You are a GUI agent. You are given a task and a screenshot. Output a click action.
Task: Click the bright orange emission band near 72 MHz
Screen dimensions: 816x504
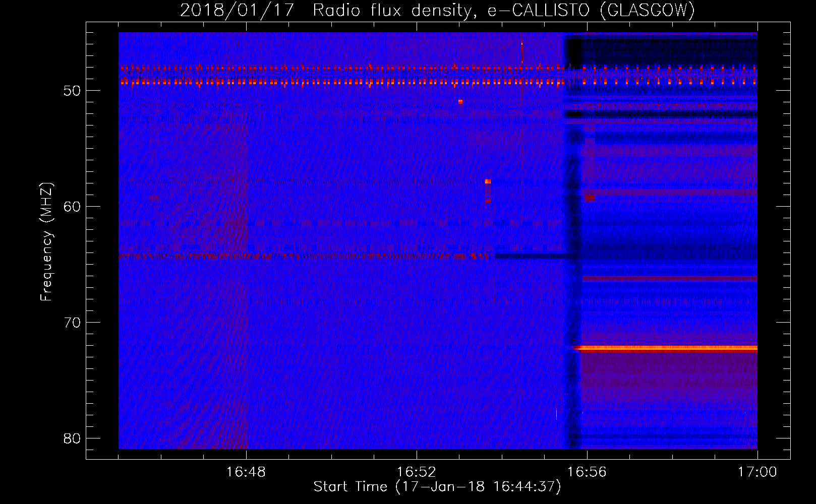(x=666, y=348)
